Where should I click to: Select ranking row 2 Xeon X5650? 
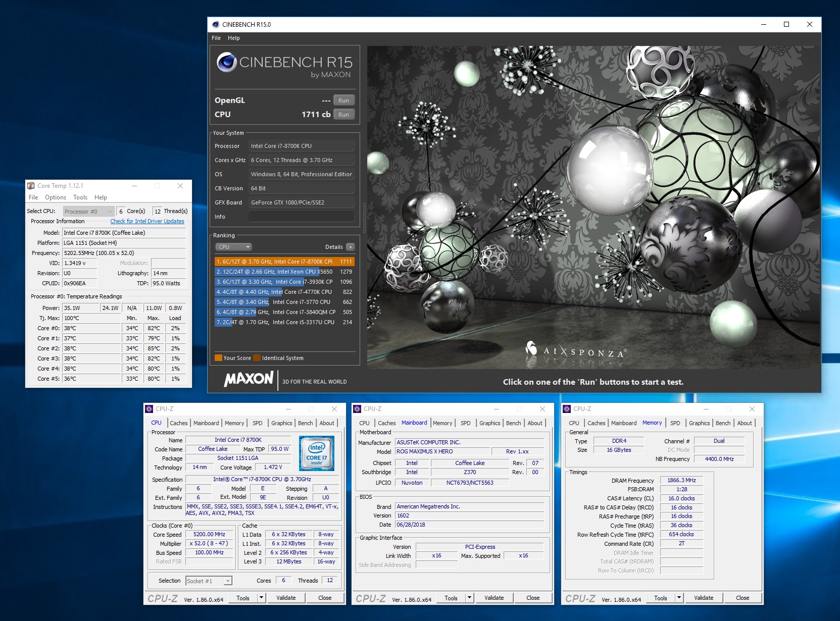point(284,272)
